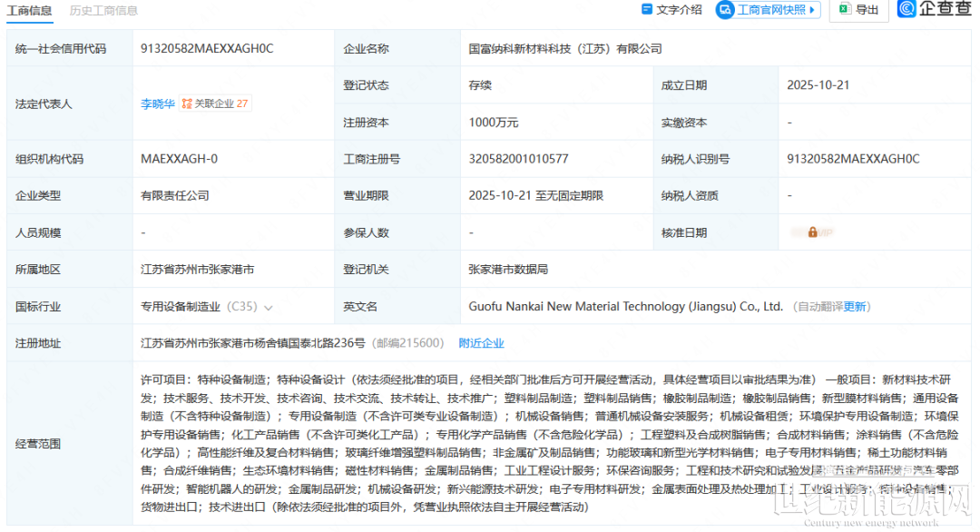Click the 更新 link next to 自动翻译
This screenshot has height=532, width=980.
[856, 307]
